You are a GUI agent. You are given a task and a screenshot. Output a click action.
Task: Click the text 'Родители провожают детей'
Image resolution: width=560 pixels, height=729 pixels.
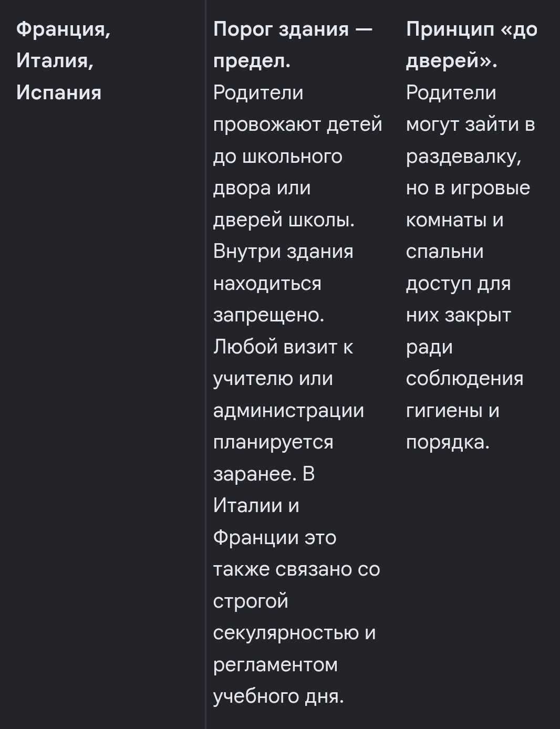click(297, 109)
